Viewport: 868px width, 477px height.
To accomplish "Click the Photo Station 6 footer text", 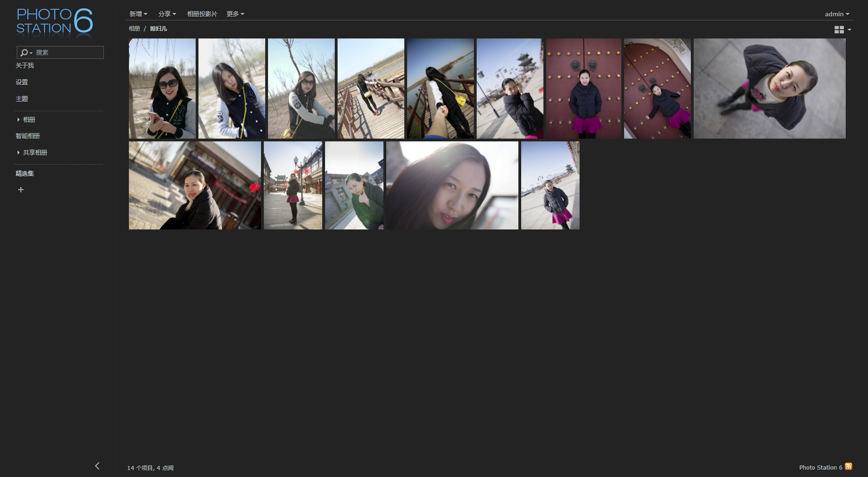I will pos(820,467).
